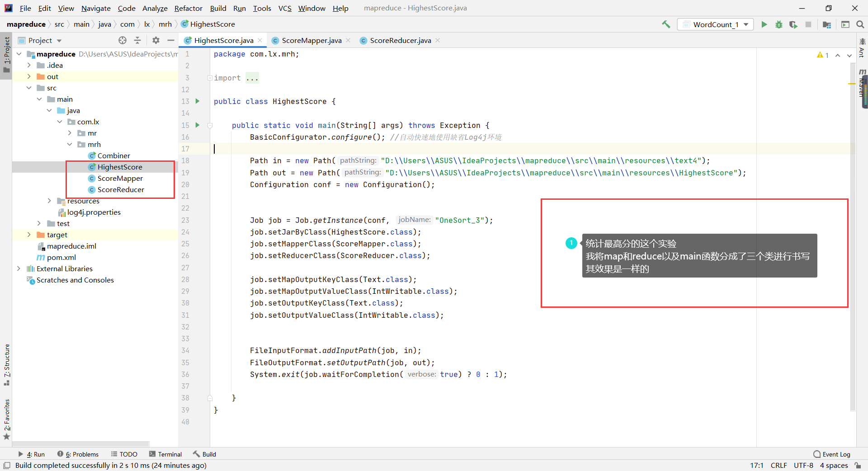Click the warning indicator in editor
The height and width of the screenshot is (471, 868).
[823, 55]
